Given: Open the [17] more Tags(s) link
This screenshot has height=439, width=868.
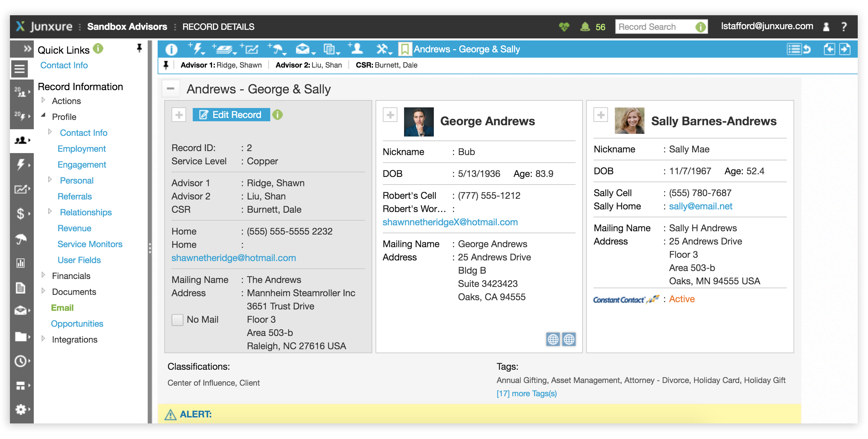Looking at the screenshot, I should (526, 393).
